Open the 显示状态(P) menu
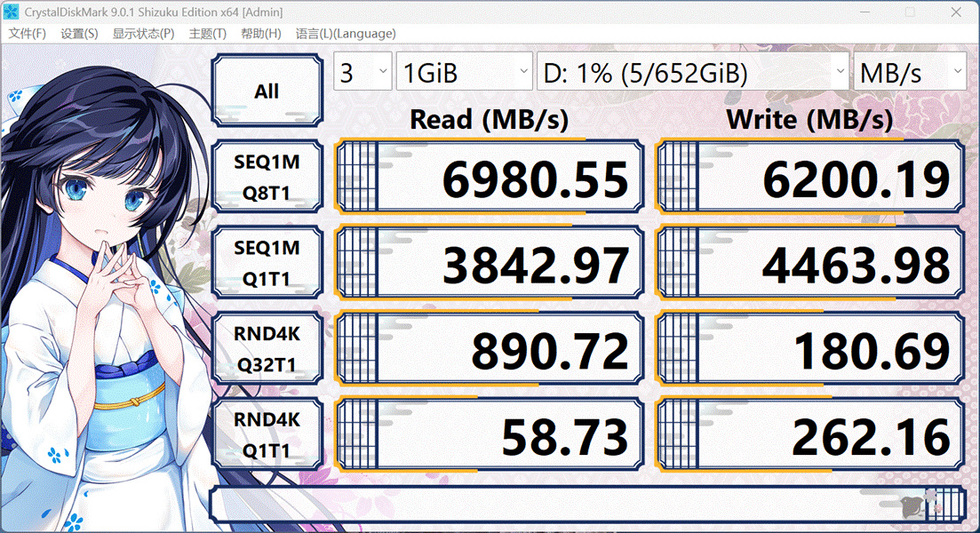Image resolution: width=980 pixels, height=533 pixels. tap(143, 34)
